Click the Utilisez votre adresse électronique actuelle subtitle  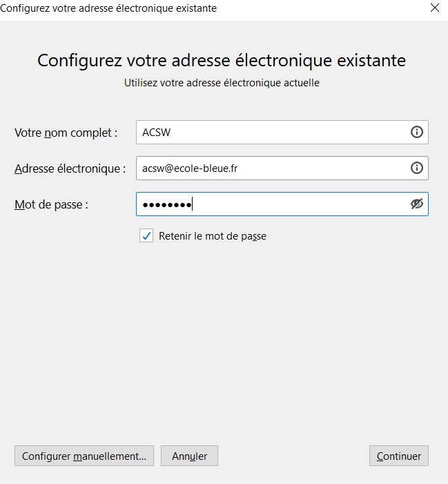pyautogui.click(x=222, y=83)
